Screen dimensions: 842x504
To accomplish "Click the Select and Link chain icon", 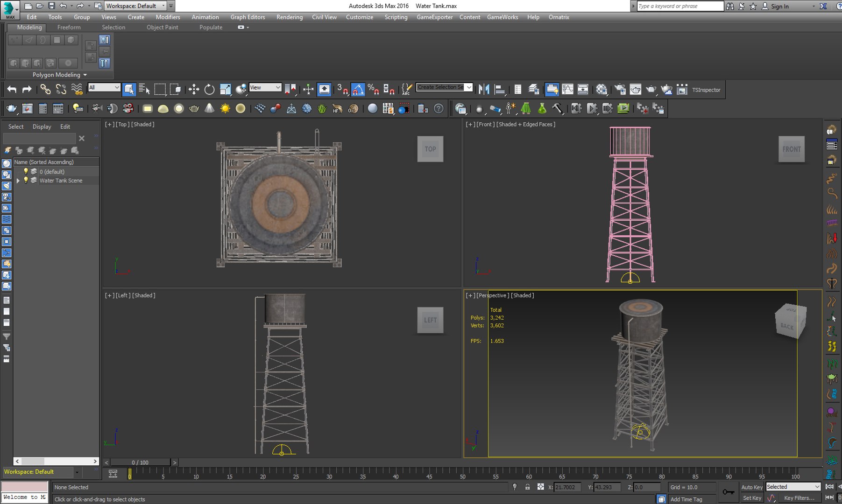I will pos(45,89).
